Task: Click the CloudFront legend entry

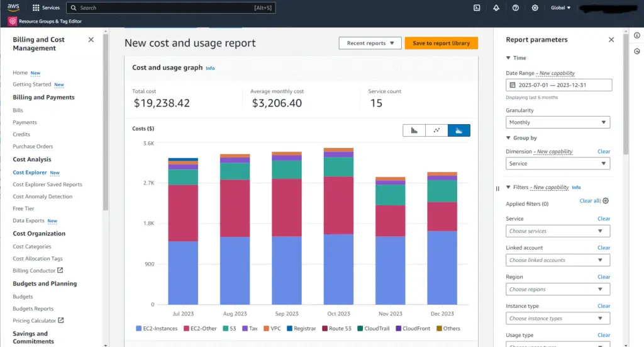Action: click(413, 329)
